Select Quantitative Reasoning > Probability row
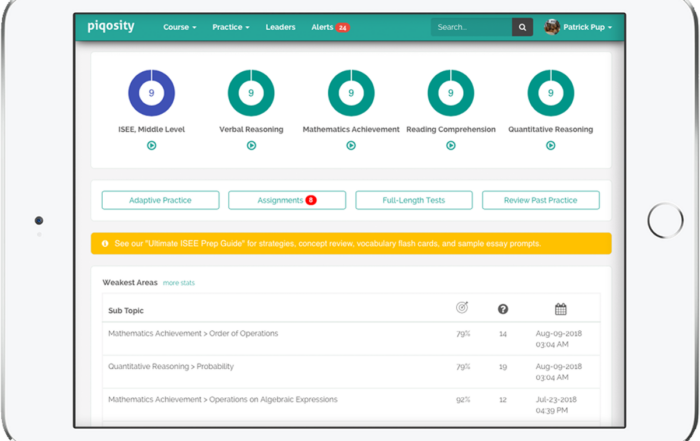This screenshot has width=700, height=441. (x=351, y=372)
